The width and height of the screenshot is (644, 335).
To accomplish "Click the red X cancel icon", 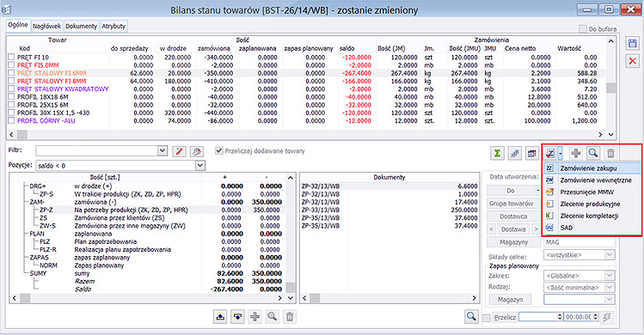I will [632, 61].
